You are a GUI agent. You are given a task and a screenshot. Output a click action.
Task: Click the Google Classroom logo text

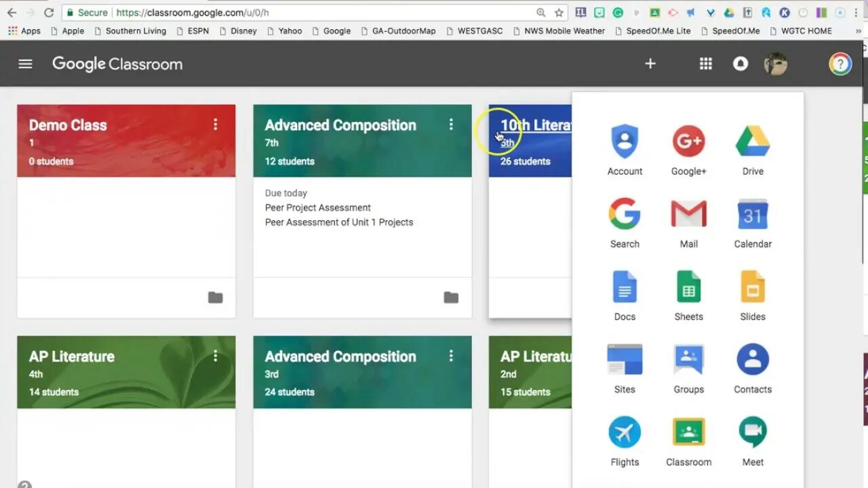(117, 64)
